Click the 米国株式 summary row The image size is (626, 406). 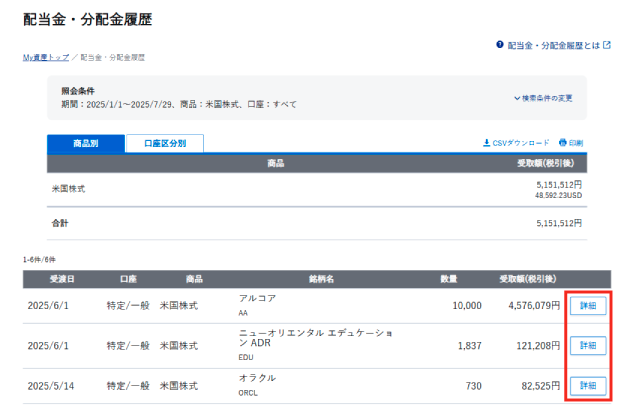(x=70, y=188)
